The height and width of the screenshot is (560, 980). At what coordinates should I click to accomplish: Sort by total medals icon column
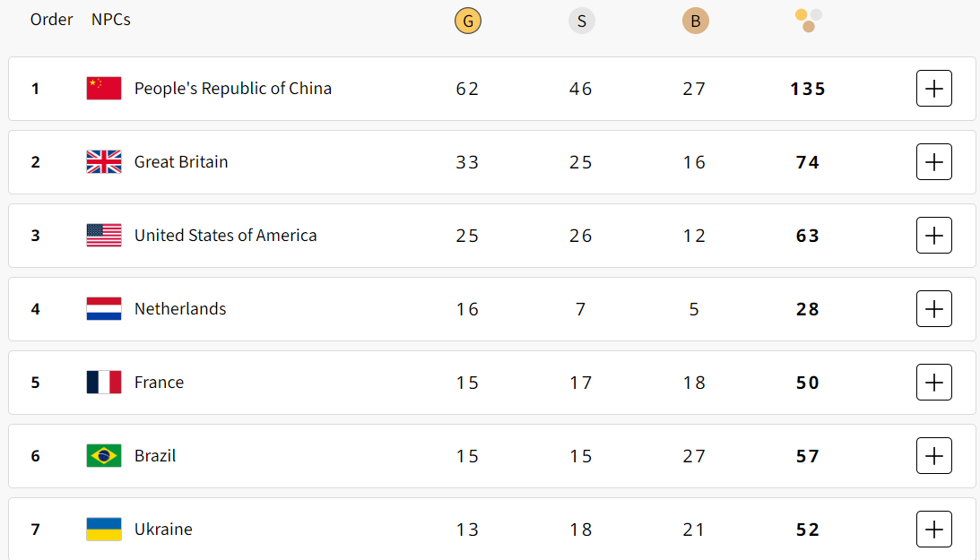coord(808,20)
